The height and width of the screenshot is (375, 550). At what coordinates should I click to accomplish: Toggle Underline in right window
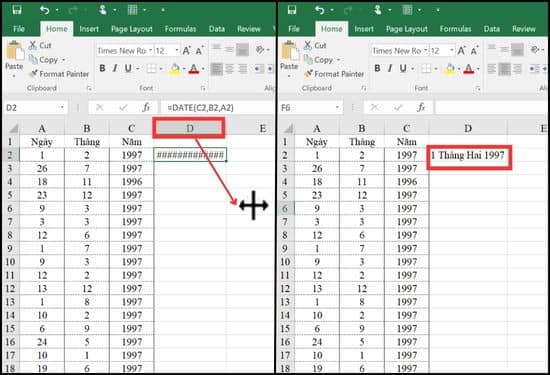(403, 68)
